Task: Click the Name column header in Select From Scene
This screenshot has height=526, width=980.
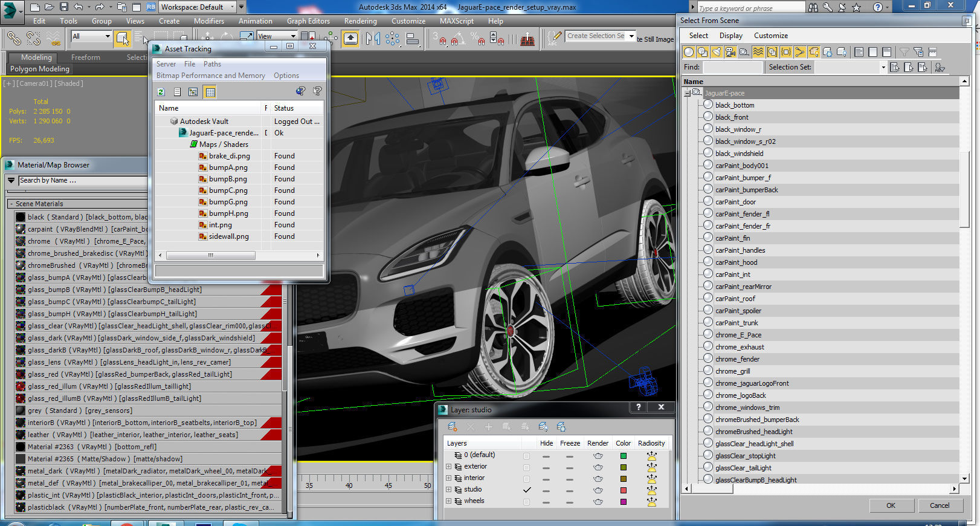Action: (820, 82)
